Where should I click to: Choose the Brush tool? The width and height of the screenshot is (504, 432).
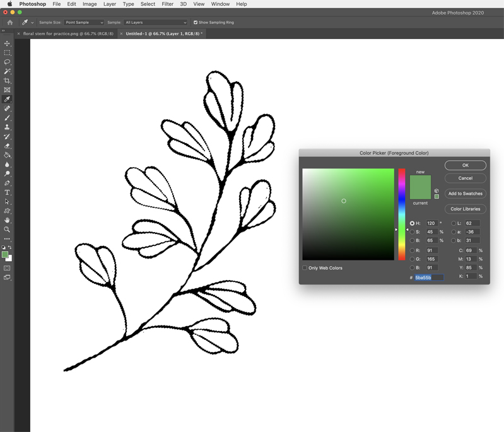point(8,118)
